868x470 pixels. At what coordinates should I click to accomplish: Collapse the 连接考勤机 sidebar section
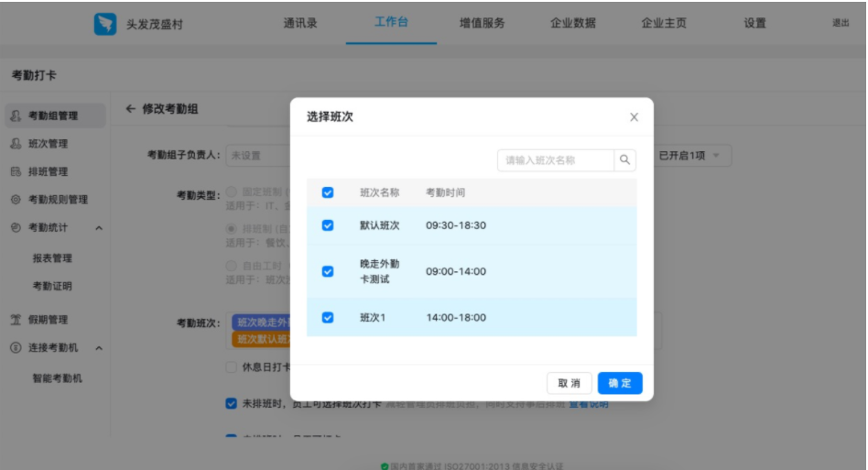[x=99, y=348]
